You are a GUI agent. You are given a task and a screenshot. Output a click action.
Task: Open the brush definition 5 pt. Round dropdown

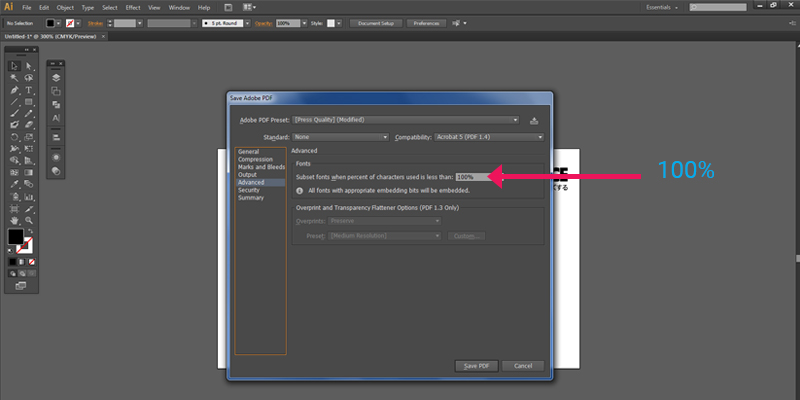coord(247,23)
